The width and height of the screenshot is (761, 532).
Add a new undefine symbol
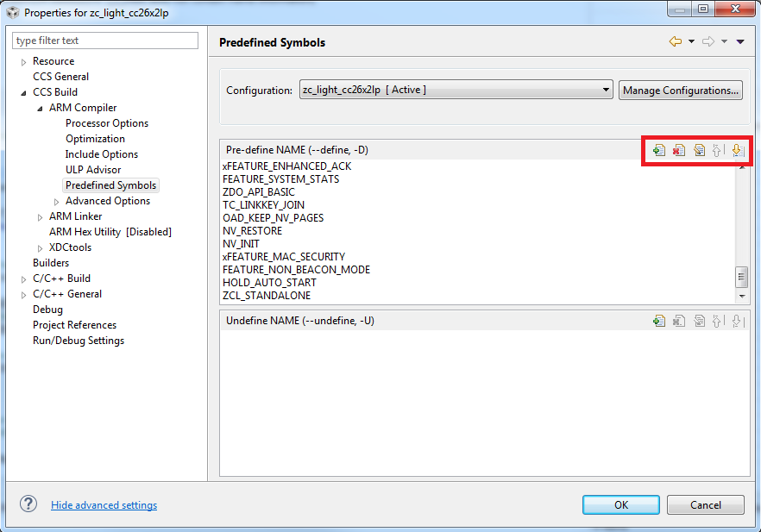tap(658, 320)
